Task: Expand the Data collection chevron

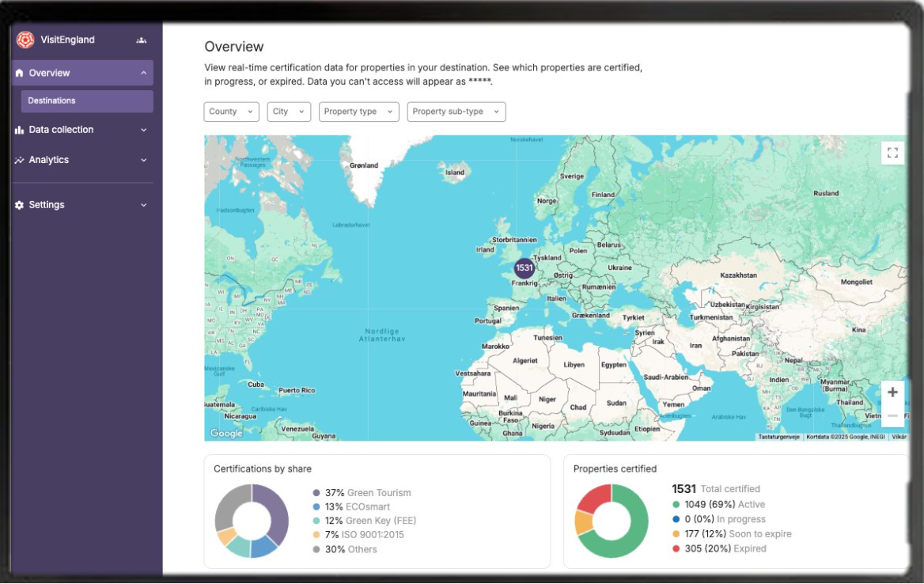Action: (x=144, y=130)
